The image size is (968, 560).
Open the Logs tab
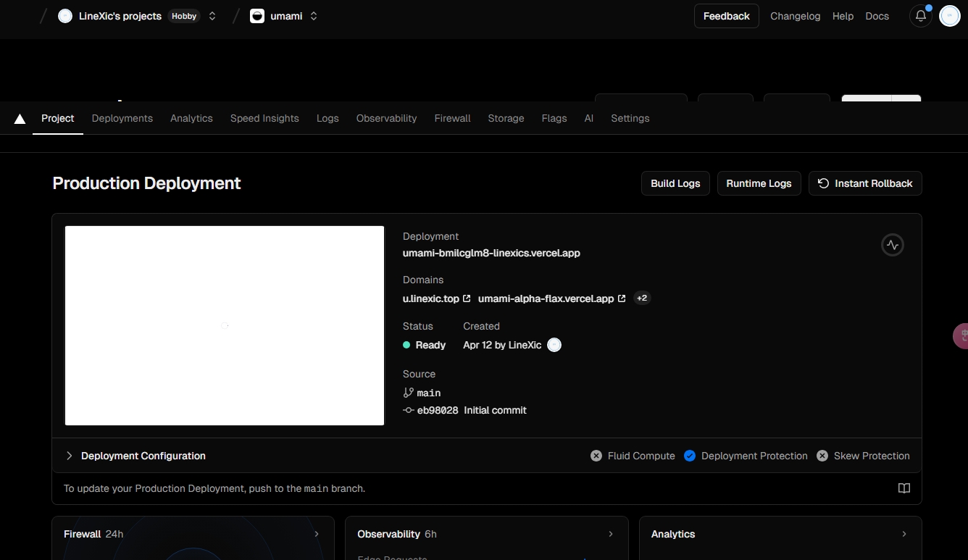[x=327, y=118]
